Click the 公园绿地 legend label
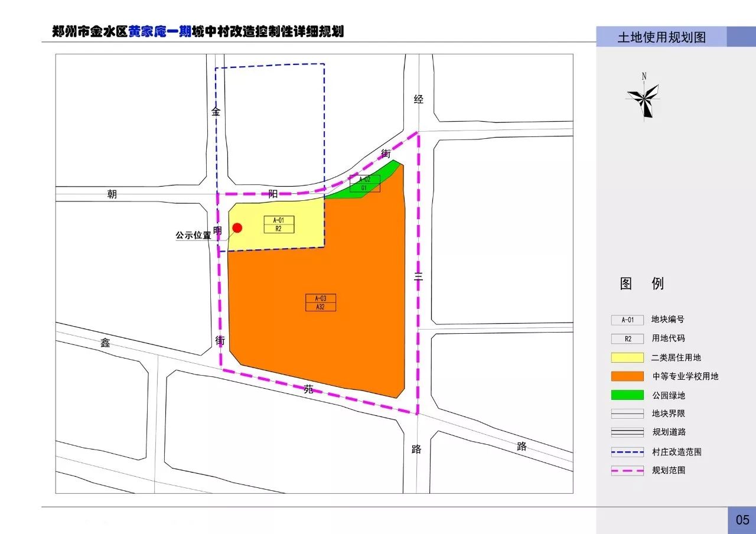Screen dimensions: 756x534 coord(668,395)
